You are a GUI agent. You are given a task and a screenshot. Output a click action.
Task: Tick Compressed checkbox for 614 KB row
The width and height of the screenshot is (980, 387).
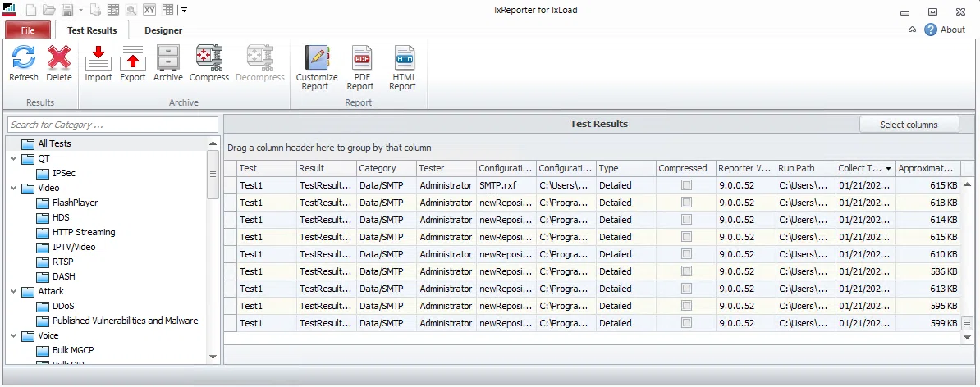[x=686, y=220]
